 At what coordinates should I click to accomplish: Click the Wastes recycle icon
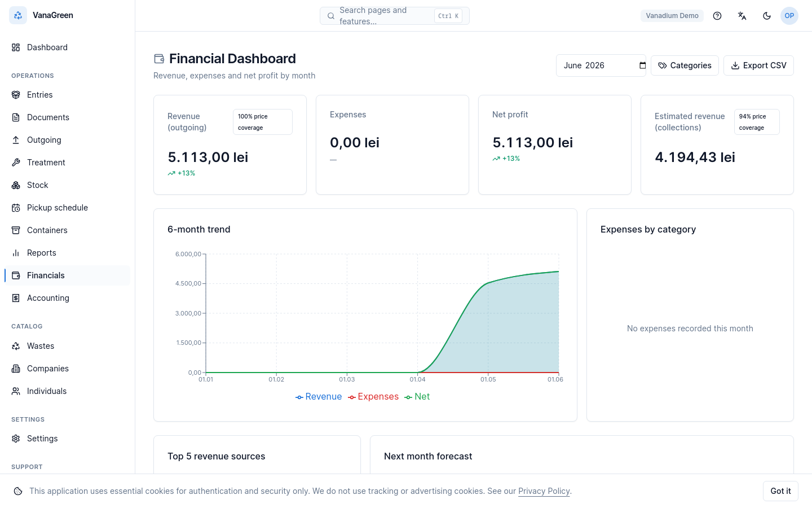click(16, 346)
